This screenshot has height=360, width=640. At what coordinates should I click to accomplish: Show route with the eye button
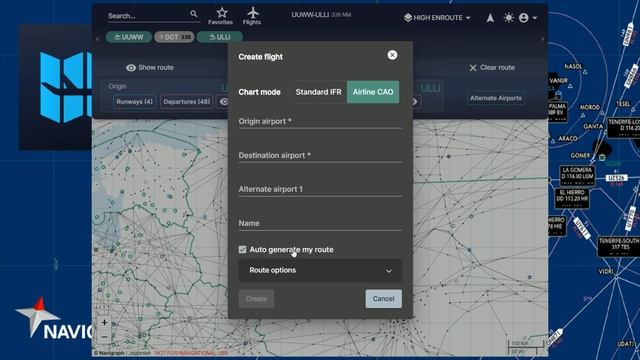(150, 68)
